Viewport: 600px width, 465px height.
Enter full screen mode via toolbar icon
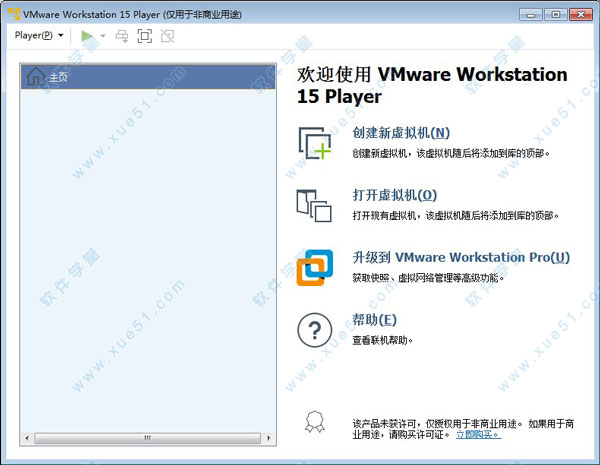(x=145, y=36)
